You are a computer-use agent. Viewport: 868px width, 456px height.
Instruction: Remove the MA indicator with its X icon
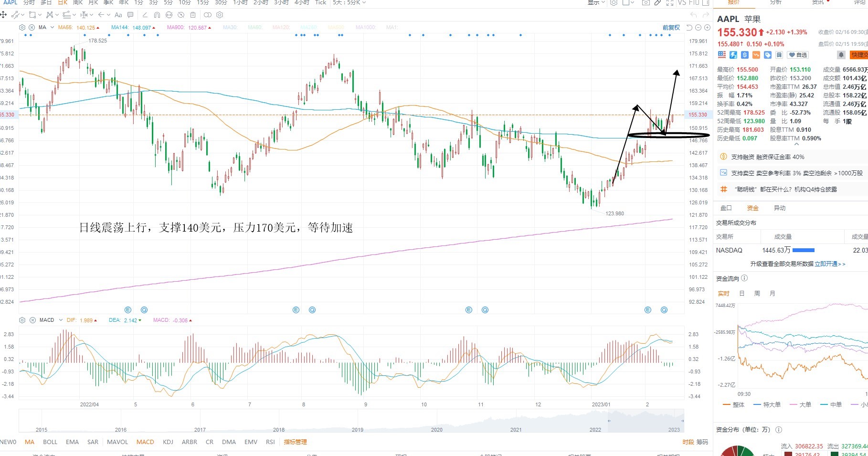tap(32, 27)
